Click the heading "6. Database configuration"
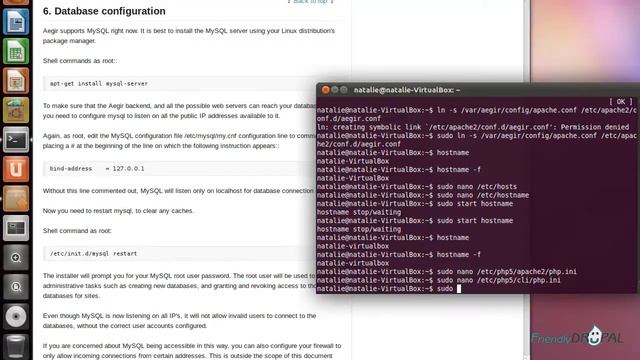The image size is (640, 360). pos(104,11)
